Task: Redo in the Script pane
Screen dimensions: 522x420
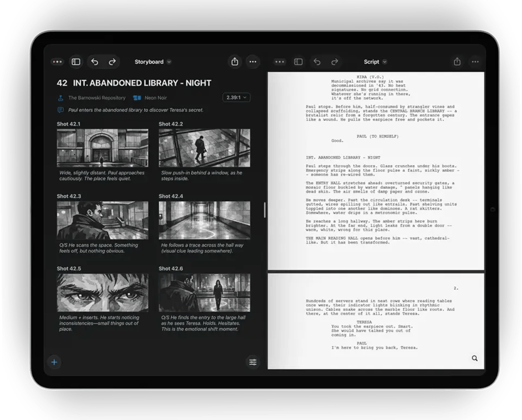Action: pyautogui.click(x=335, y=62)
